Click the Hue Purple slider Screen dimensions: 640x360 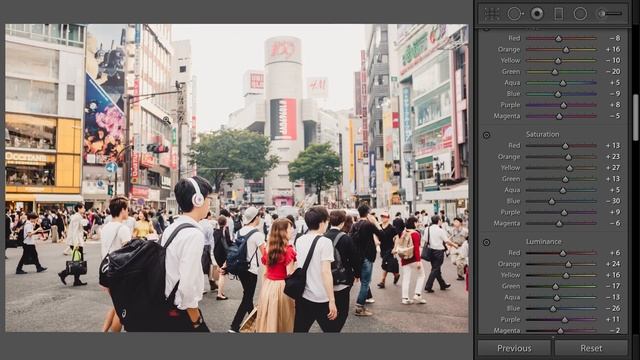pos(561,105)
